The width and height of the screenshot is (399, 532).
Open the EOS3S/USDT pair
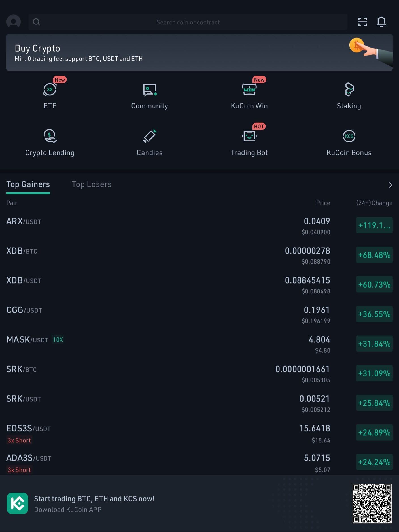199,433
